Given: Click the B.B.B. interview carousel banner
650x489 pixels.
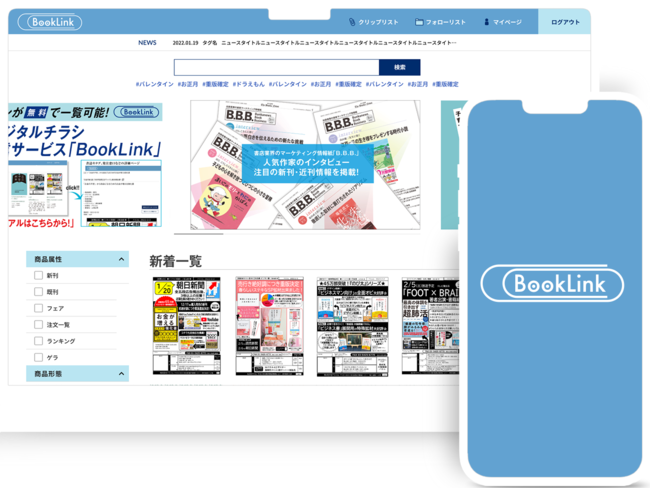Looking at the screenshot, I should click(x=306, y=164).
